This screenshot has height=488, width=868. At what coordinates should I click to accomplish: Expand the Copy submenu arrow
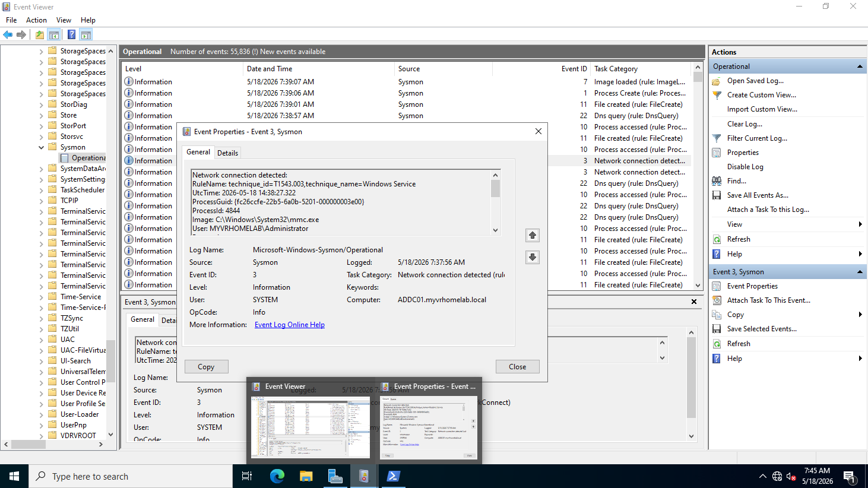[860, 315]
